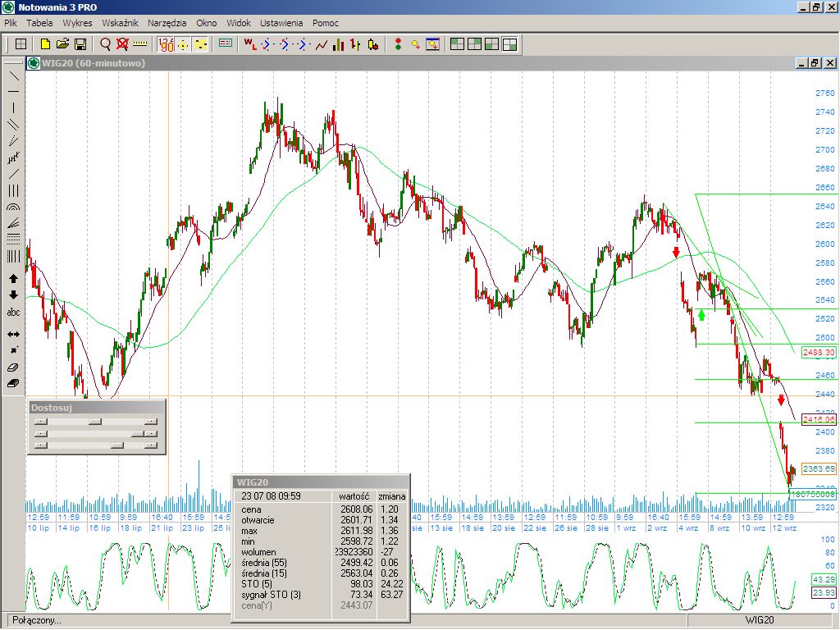Expand the Wykres menu
Screen dimensions: 840x630
(77, 23)
